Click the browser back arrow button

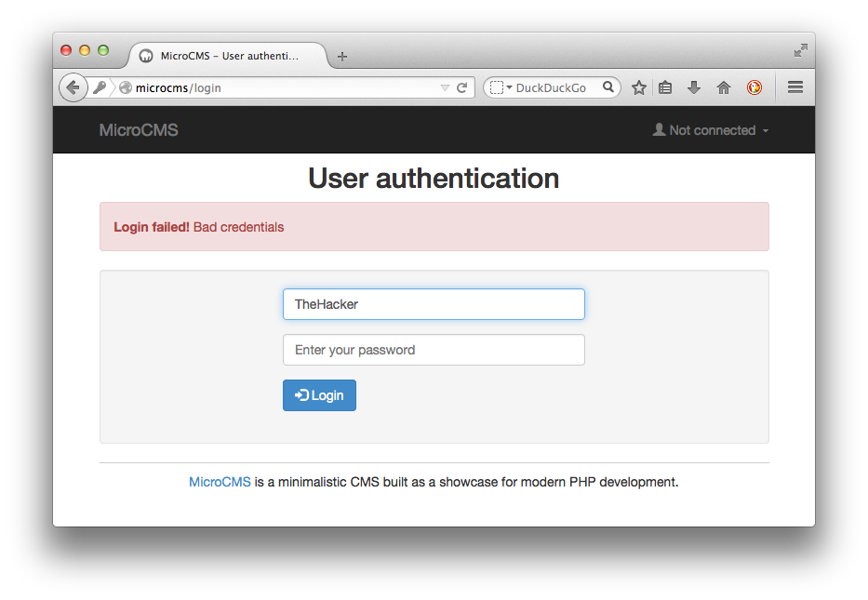pyautogui.click(x=73, y=87)
